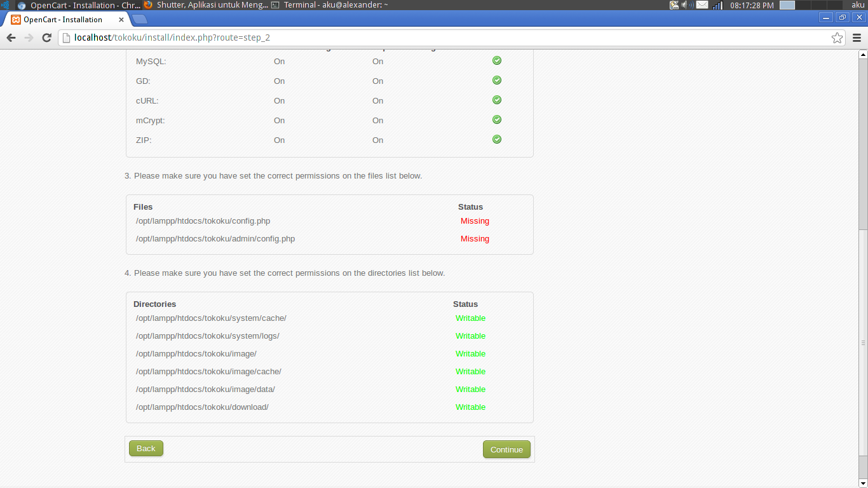Click the system/logs/ directory path
The width and height of the screenshot is (868, 488).
207,336
